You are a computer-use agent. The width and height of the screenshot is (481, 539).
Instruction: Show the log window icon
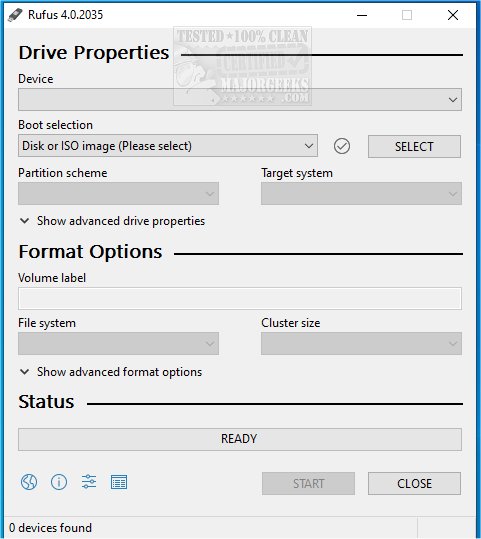click(x=119, y=482)
